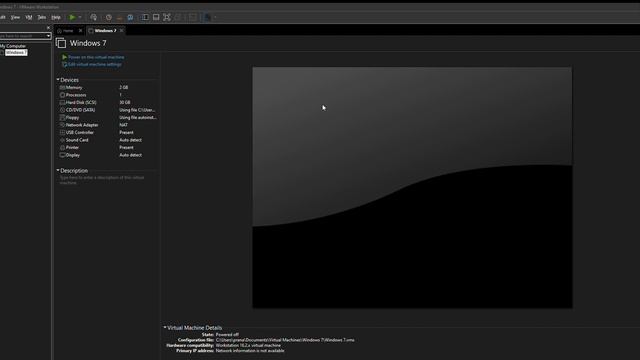The image size is (640, 360).
Task: Take a snapshot using the clock toolbar icon
Action: pos(109,17)
